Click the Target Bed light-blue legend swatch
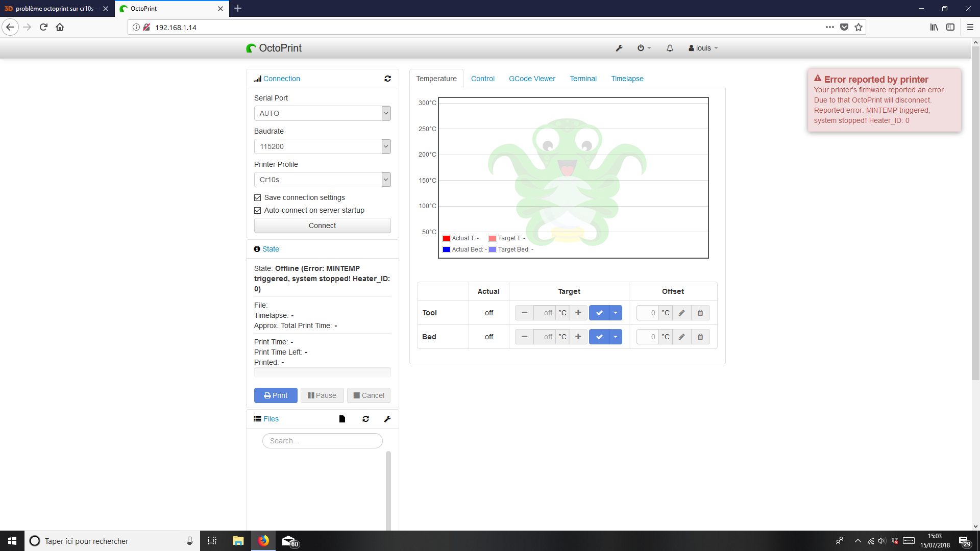Viewport: 980px width, 551px height. point(493,249)
